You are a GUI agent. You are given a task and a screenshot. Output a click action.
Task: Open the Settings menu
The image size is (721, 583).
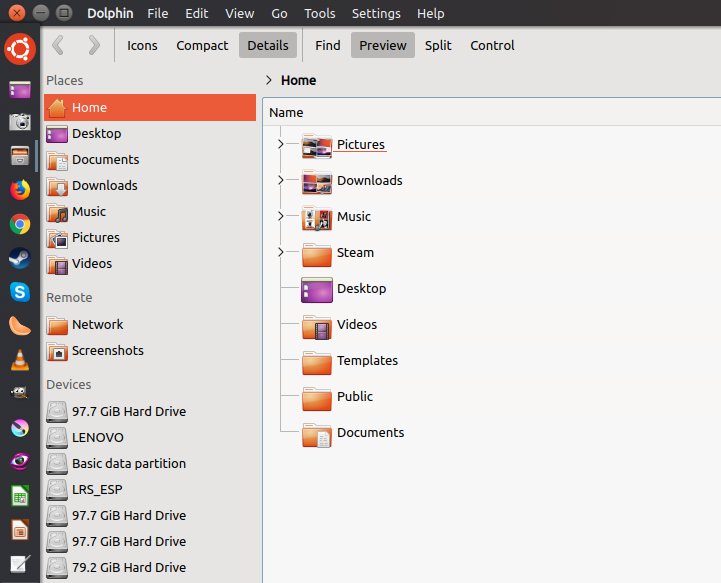[376, 13]
